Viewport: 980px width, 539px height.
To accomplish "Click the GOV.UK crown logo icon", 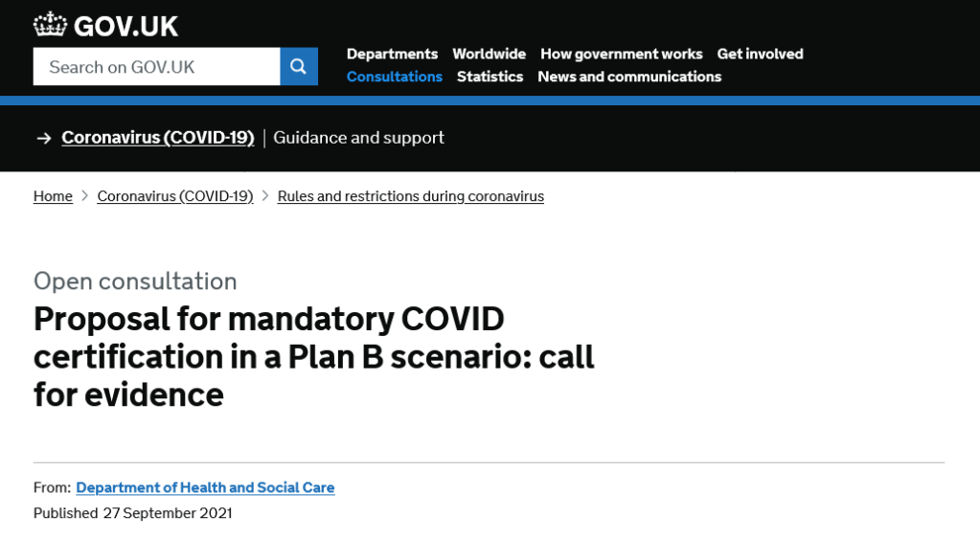I will [49, 25].
